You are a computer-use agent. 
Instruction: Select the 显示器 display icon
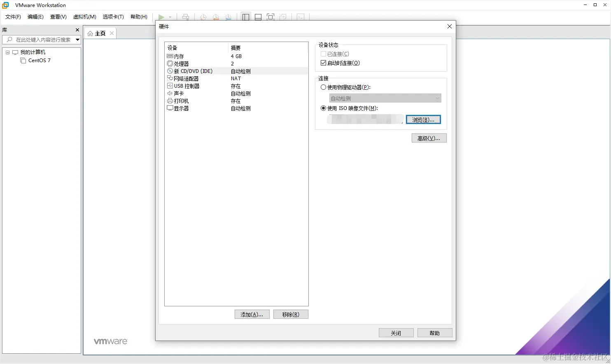tap(170, 108)
